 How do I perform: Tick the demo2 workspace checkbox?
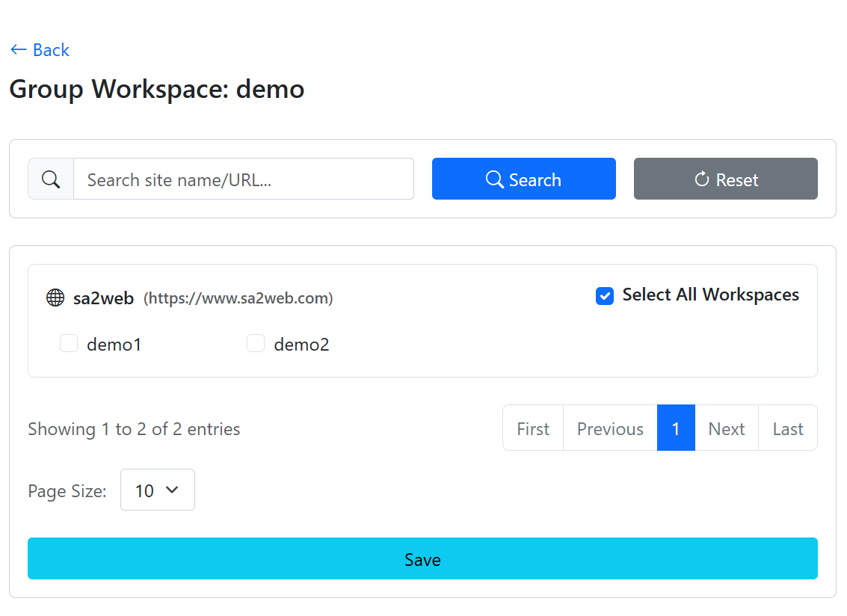(256, 343)
